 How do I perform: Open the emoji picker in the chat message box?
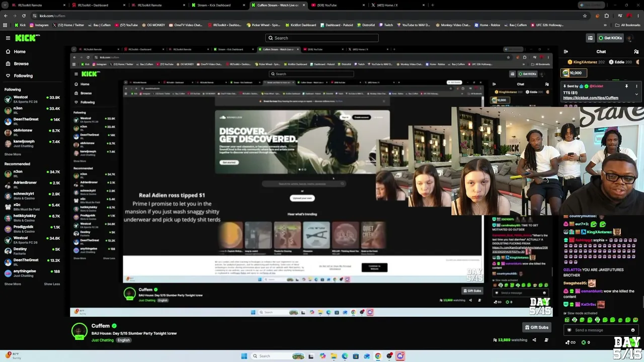point(633,330)
